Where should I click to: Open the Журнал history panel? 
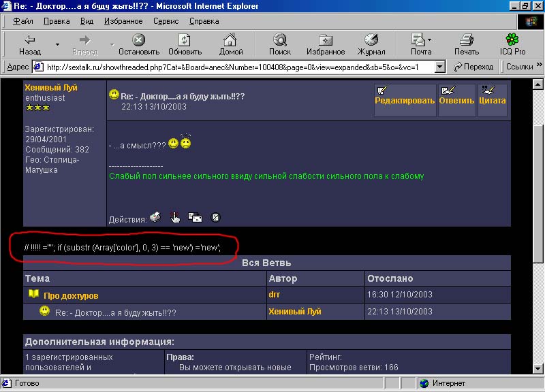click(x=371, y=44)
